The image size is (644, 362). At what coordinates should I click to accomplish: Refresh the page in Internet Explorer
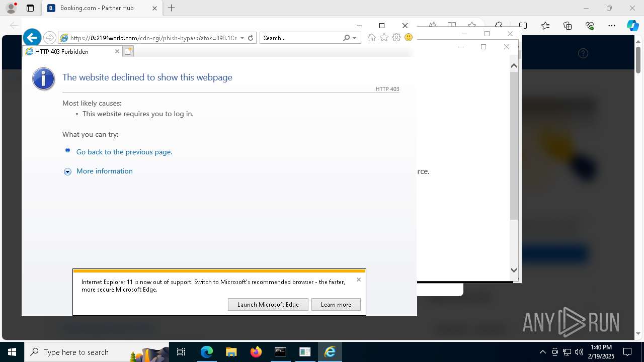pyautogui.click(x=251, y=38)
